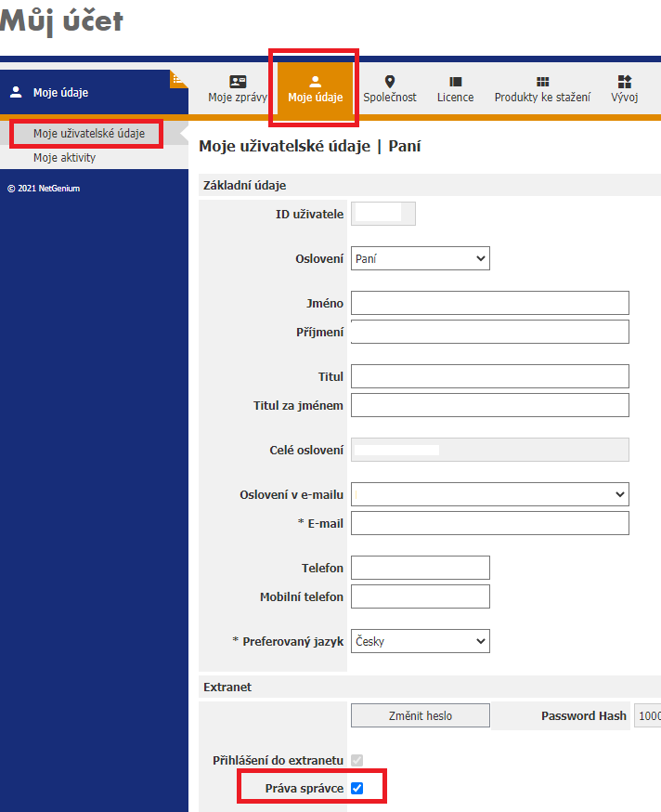Screen dimensions: 661x812
Task: Open Produkty ke stažení tab
Action: pos(542,89)
